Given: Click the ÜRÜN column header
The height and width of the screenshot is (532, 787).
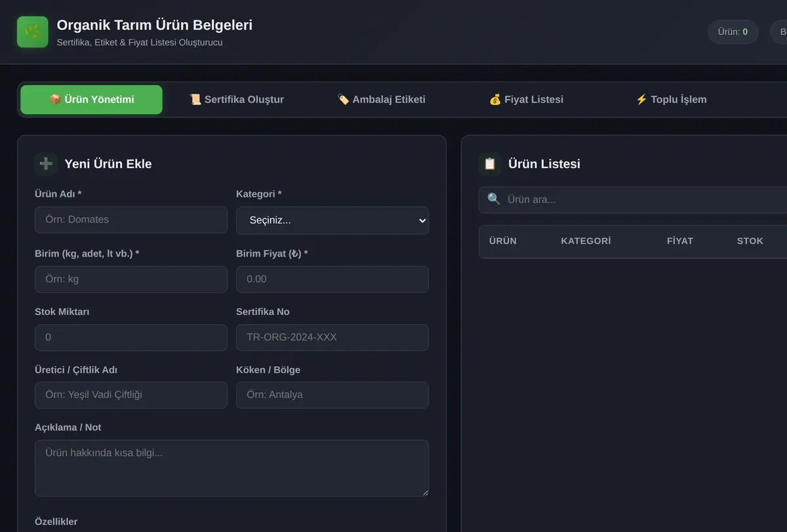Looking at the screenshot, I should coord(503,241).
